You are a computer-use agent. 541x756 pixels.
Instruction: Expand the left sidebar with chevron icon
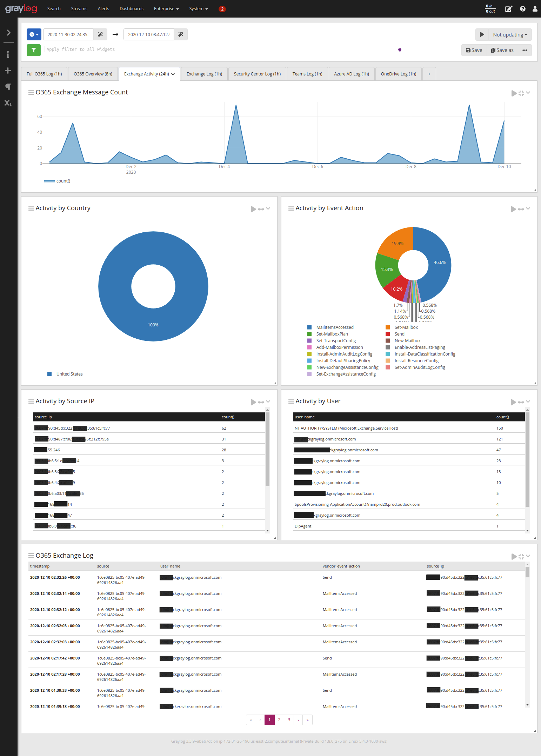pos(8,33)
